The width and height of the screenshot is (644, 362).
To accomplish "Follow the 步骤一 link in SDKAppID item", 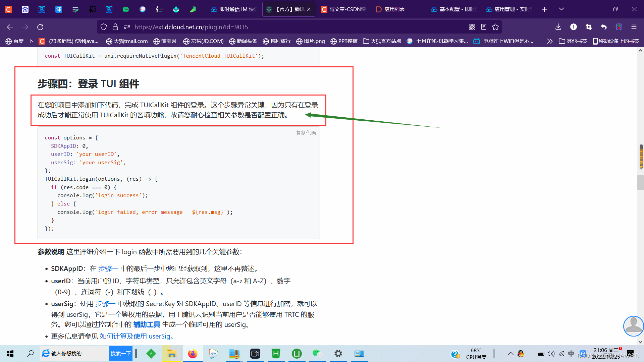I will (x=108, y=268).
